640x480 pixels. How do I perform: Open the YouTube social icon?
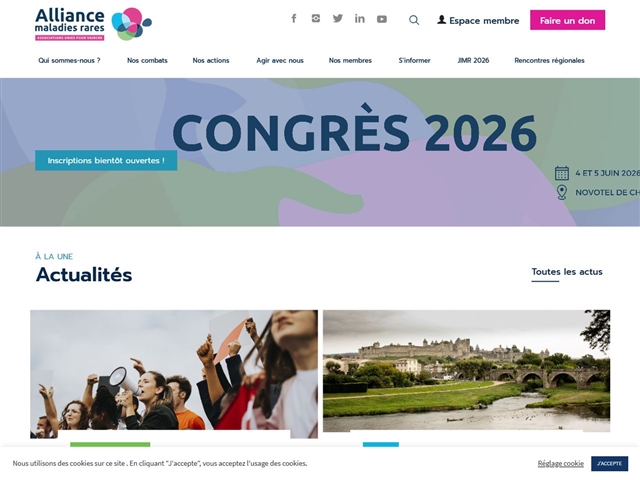coord(382,19)
